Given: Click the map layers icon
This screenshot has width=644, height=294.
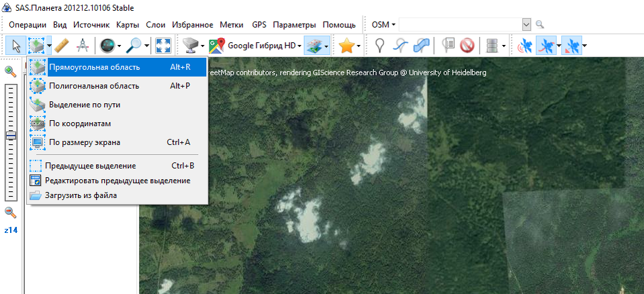Looking at the screenshot, I should point(314,46).
